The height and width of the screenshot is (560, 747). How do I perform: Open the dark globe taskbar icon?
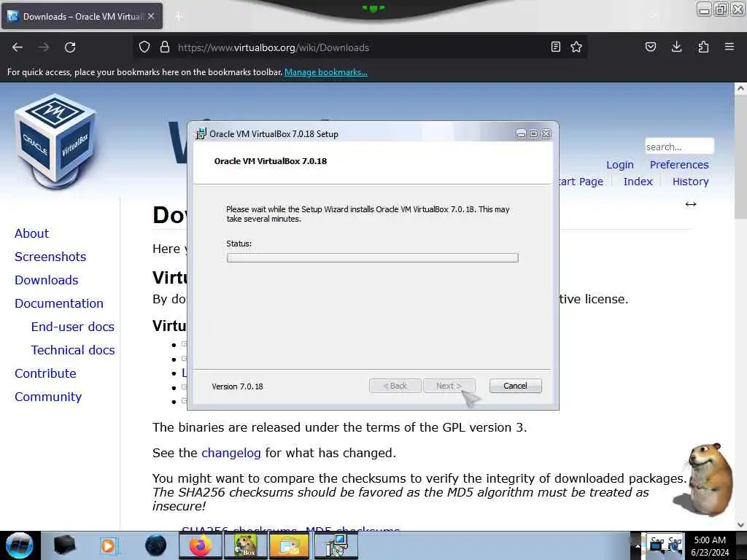tap(155, 545)
